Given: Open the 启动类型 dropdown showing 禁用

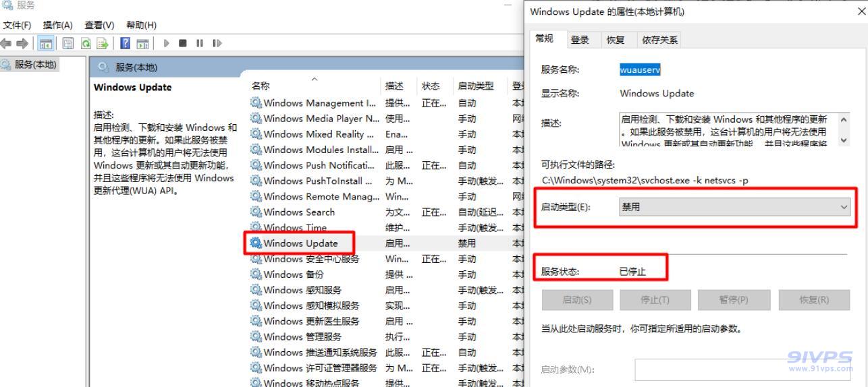Looking at the screenshot, I should pos(735,207).
